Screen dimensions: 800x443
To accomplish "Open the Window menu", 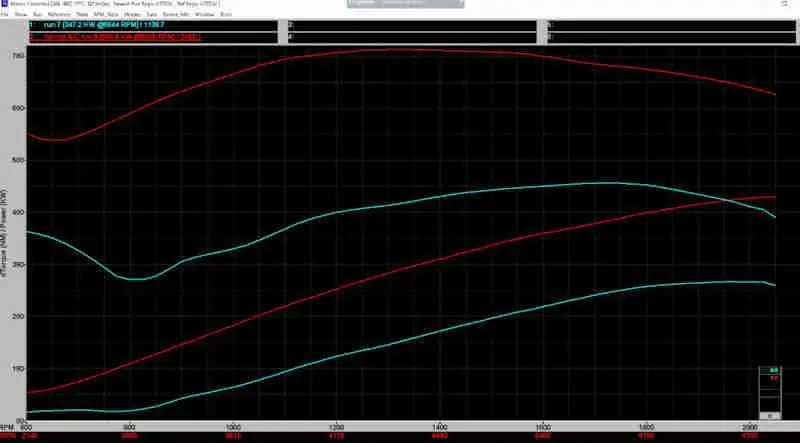I will click(204, 14).
